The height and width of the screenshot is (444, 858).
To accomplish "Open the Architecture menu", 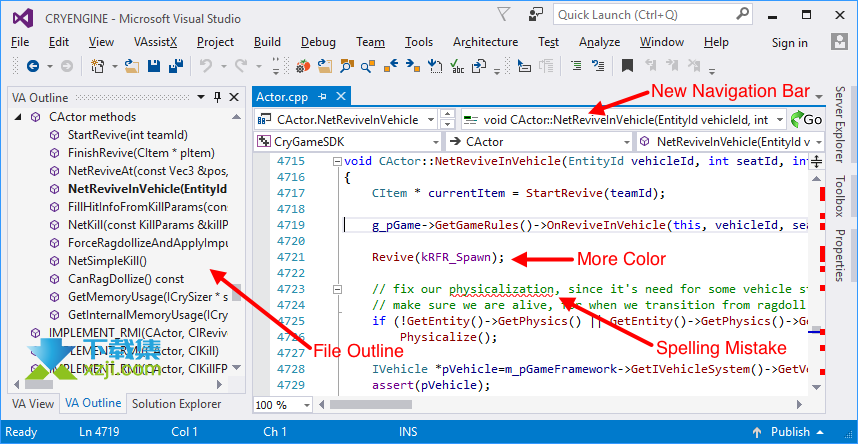I will coord(485,42).
